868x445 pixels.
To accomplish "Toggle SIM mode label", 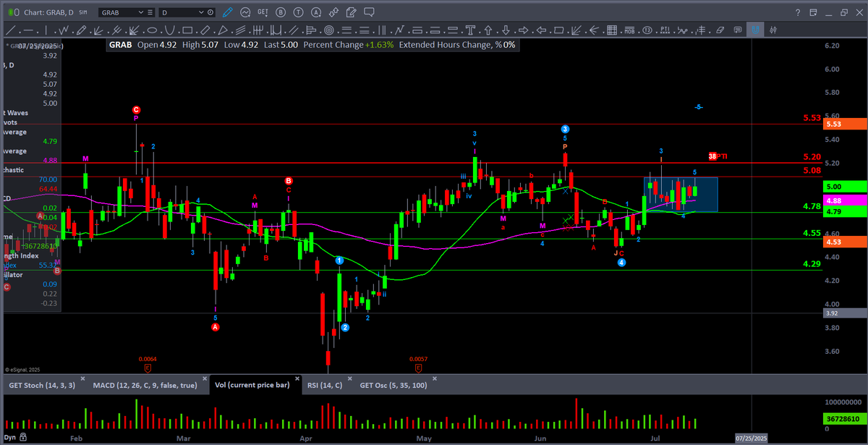I will 83,12.
